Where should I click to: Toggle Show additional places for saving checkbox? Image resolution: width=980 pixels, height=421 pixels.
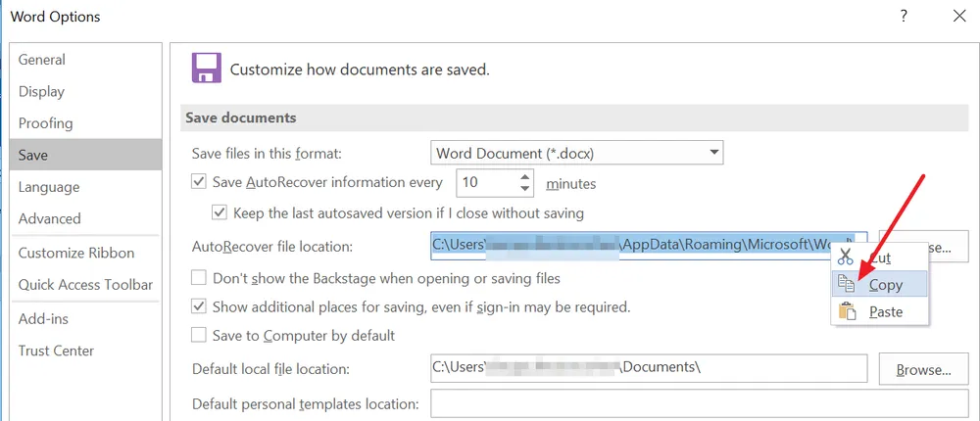[199, 306]
